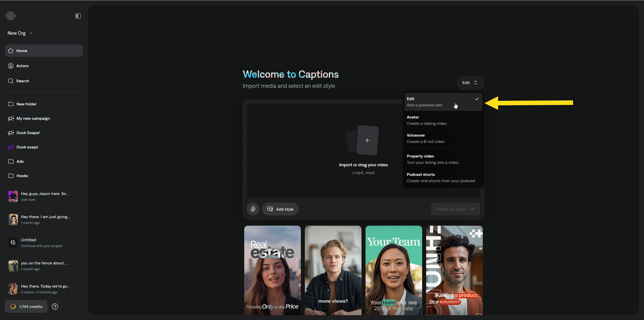This screenshot has width=644, height=320.
Task: Select the 'Your Team' style thumbnail
Action: [394, 270]
